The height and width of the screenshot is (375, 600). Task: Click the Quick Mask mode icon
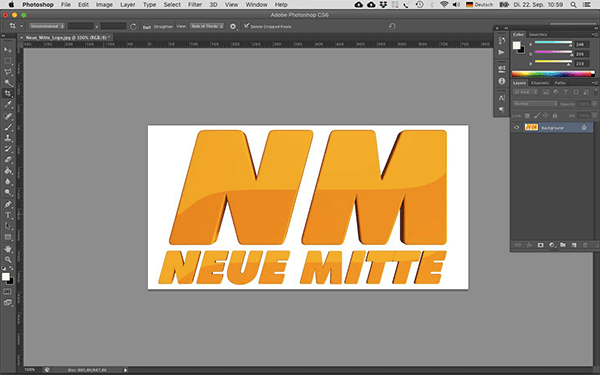tap(8, 292)
